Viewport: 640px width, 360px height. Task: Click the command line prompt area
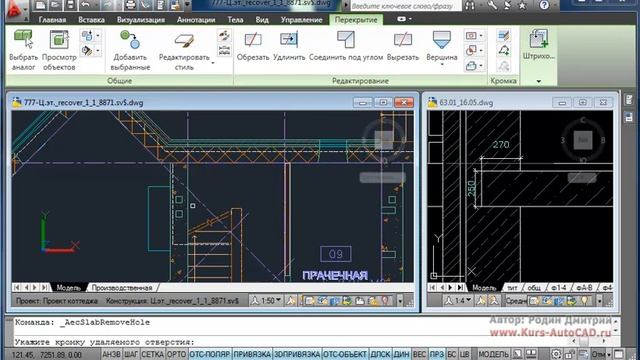pyautogui.click(x=104, y=342)
